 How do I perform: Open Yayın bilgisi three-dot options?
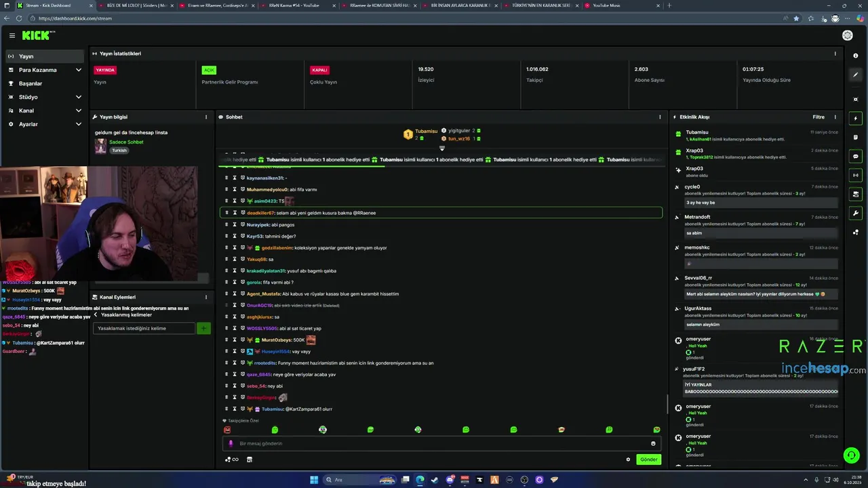(206, 117)
